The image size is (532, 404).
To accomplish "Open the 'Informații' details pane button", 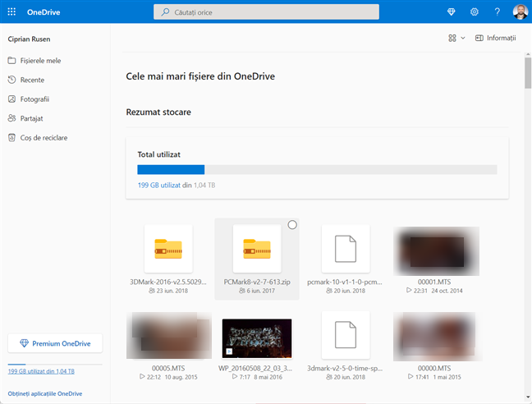I will pyautogui.click(x=495, y=38).
